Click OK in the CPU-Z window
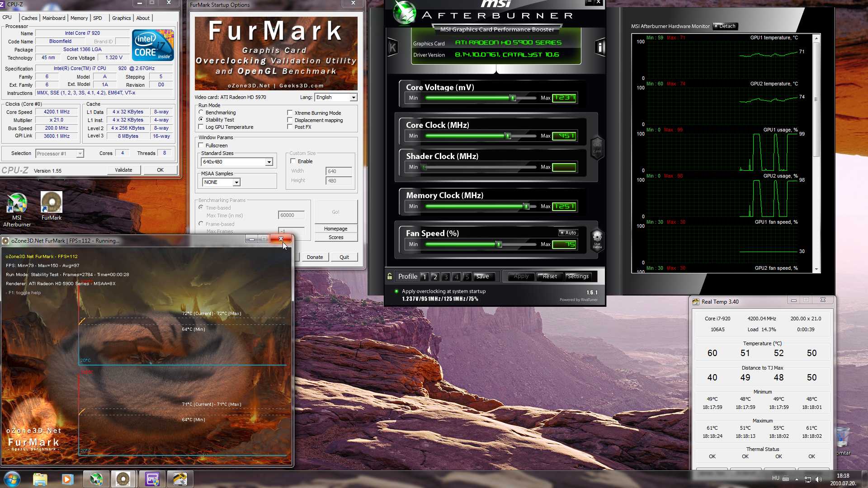Image resolution: width=868 pixels, height=488 pixels. pyautogui.click(x=160, y=170)
